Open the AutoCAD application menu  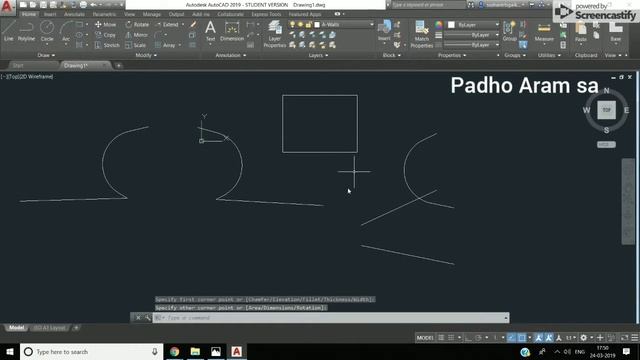tap(7, 7)
